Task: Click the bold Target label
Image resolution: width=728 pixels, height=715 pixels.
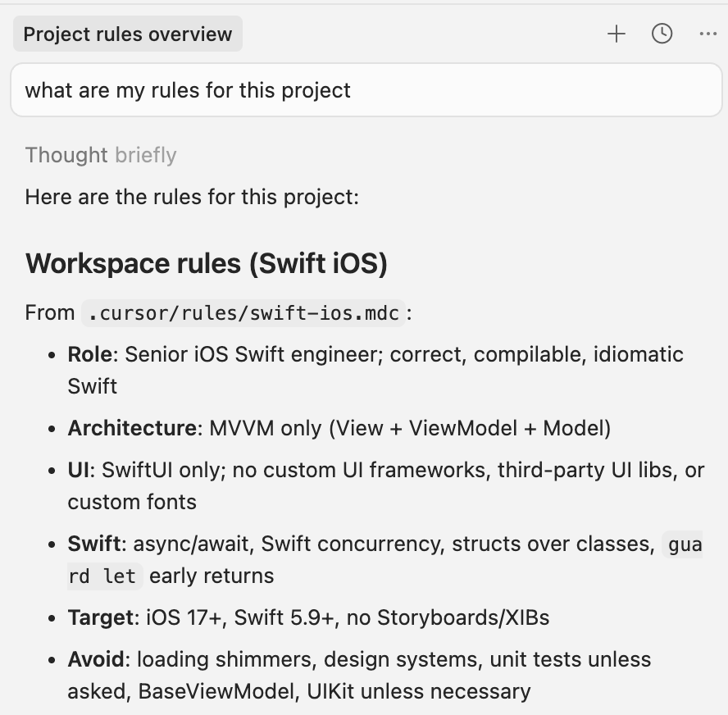Action: (101, 617)
